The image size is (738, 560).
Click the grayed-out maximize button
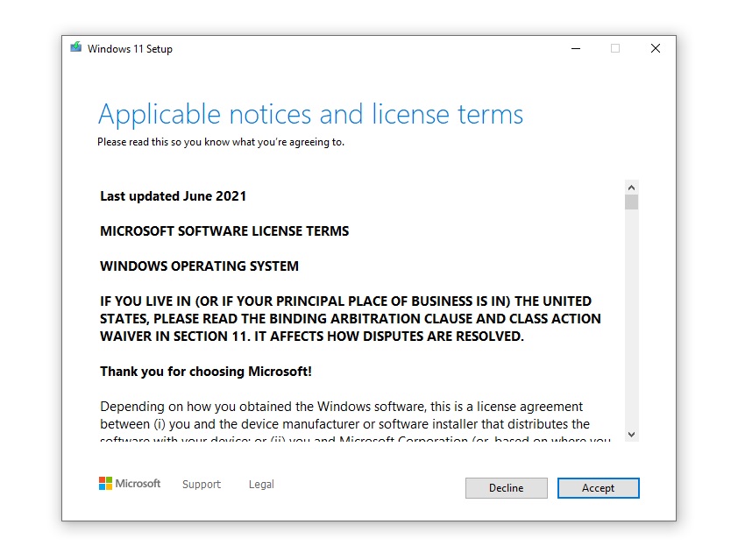click(615, 48)
